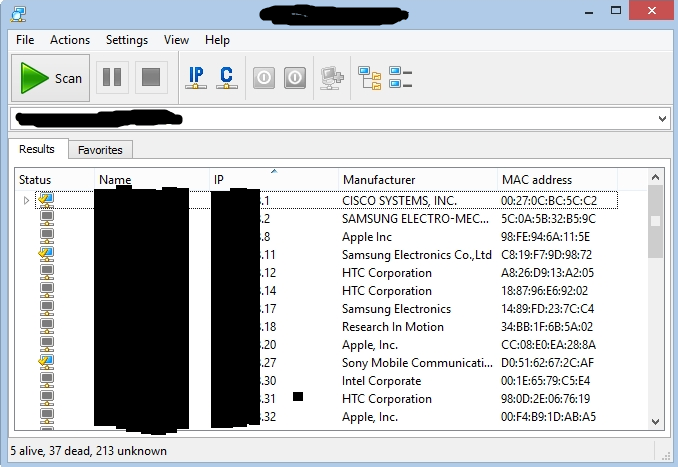
Task: Sort by the Manufacturer column header
Action: point(418,179)
